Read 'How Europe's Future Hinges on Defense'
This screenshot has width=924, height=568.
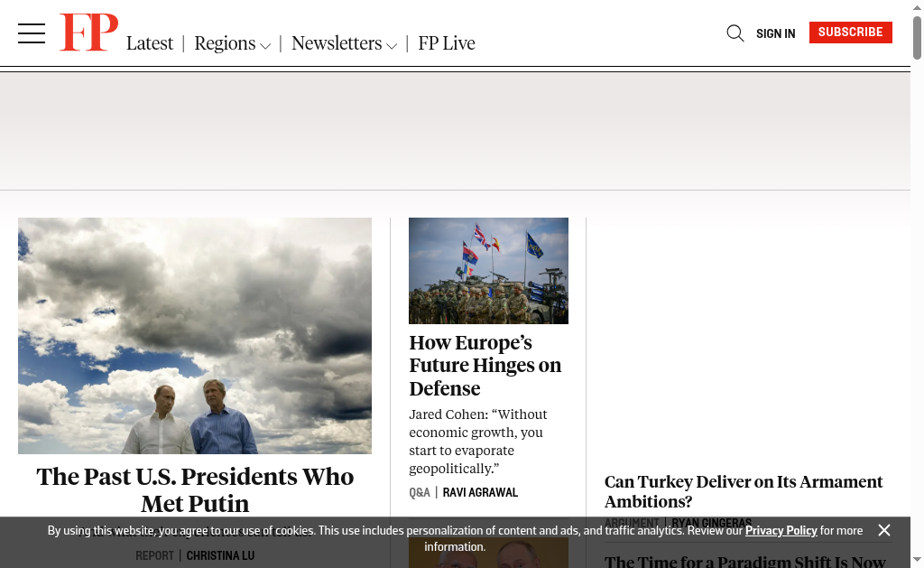click(485, 365)
